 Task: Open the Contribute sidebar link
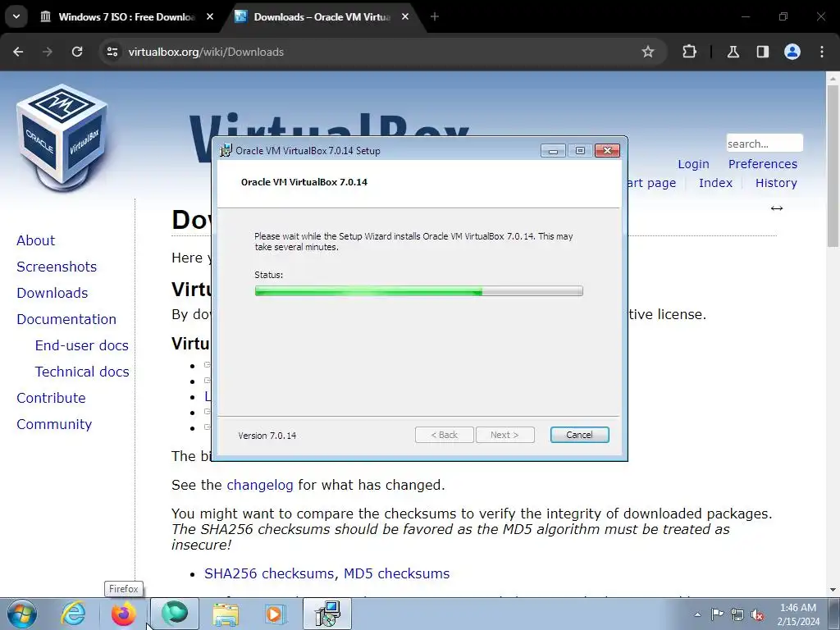(x=51, y=398)
